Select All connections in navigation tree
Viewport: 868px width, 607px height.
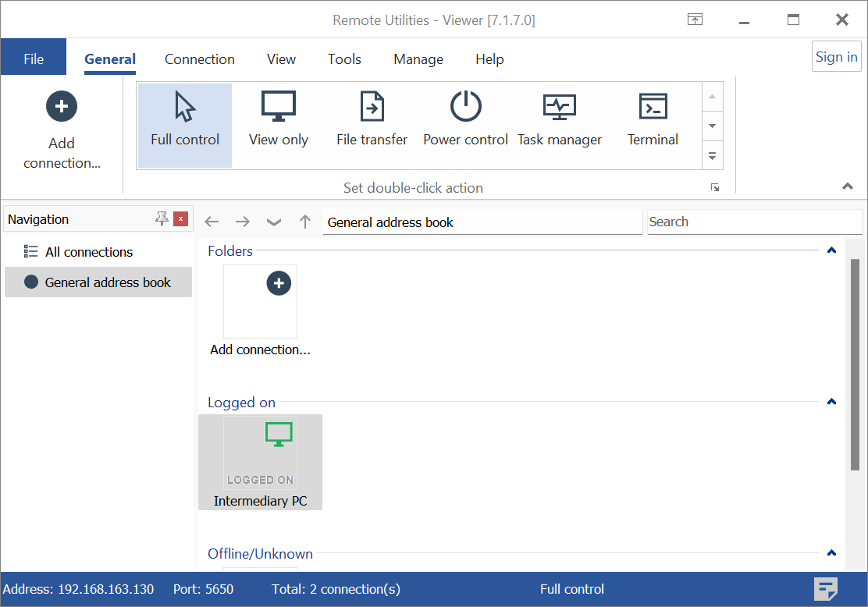click(x=88, y=252)
